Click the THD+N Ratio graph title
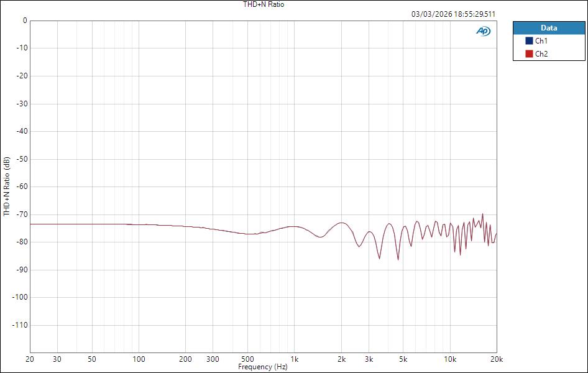This screenshot has height=373, width=588. [264, 4]
